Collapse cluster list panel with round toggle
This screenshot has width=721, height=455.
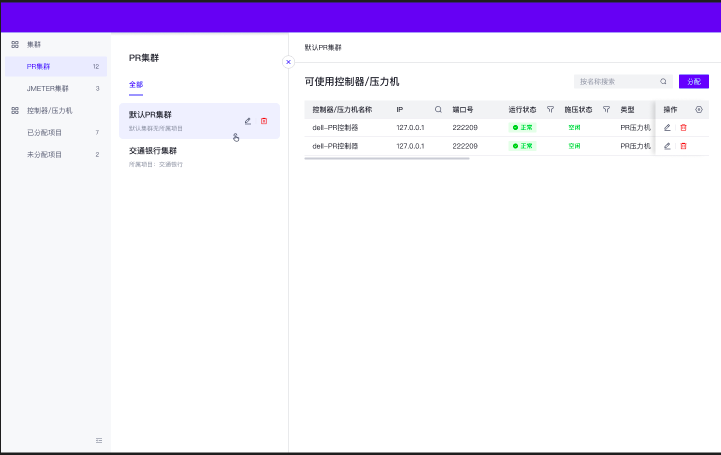(x=288, y=62)
